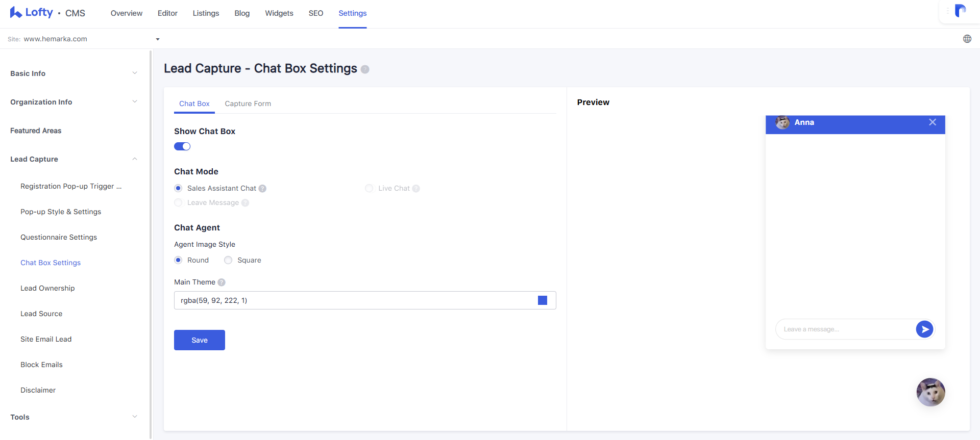
Task: Click the Lofty logo icon
Action: coord(16,13)
